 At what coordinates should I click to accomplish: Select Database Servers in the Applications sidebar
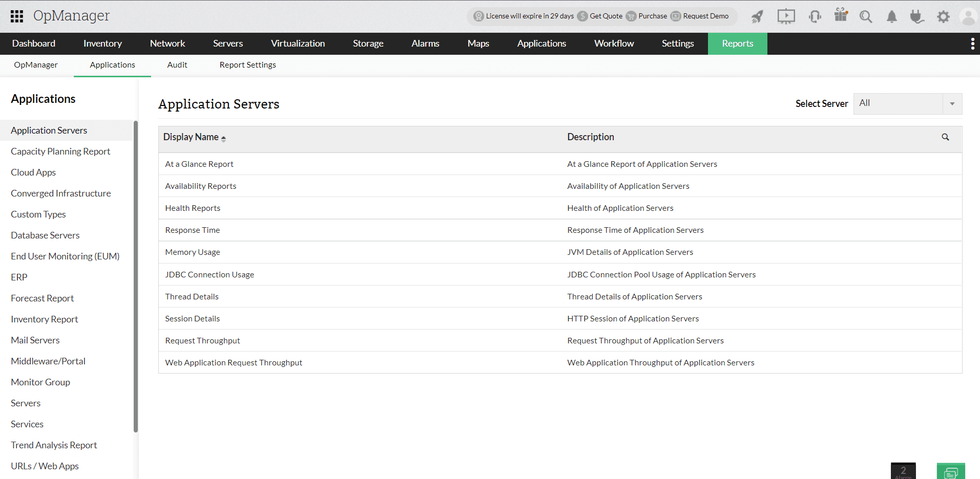(x=45, y=235)
